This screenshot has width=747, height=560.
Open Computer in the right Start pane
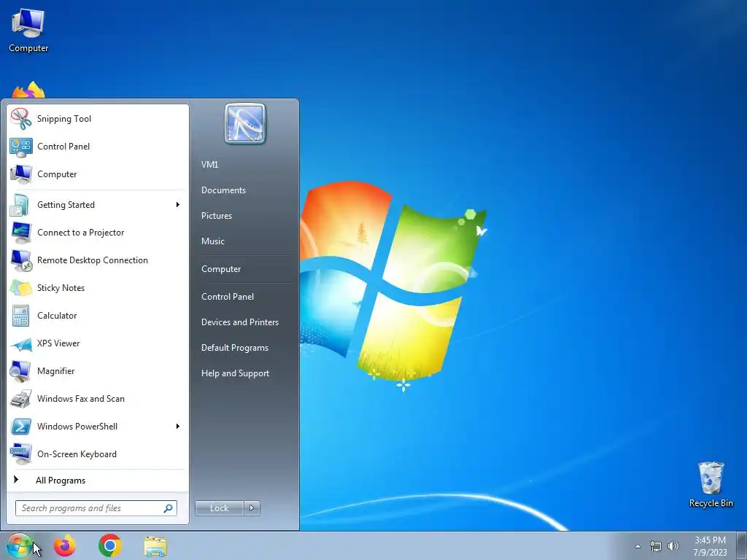(221, 269)
